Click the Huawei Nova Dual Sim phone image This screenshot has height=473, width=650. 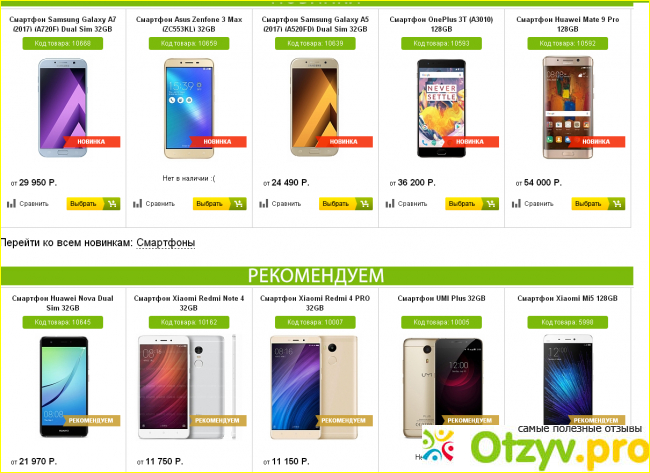[64, 386]
